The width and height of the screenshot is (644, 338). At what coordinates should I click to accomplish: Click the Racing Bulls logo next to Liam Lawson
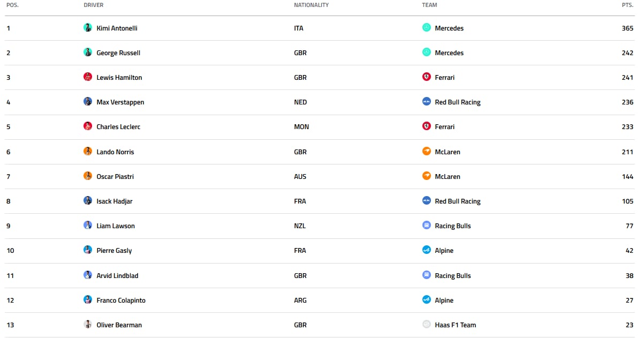click(426, 225)
